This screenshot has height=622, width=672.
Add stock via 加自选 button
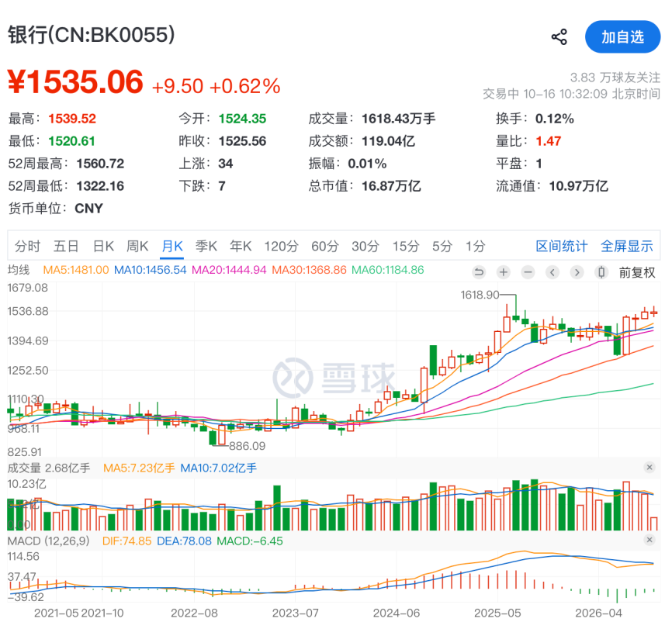pyautogui.click(x=622, y=37)
